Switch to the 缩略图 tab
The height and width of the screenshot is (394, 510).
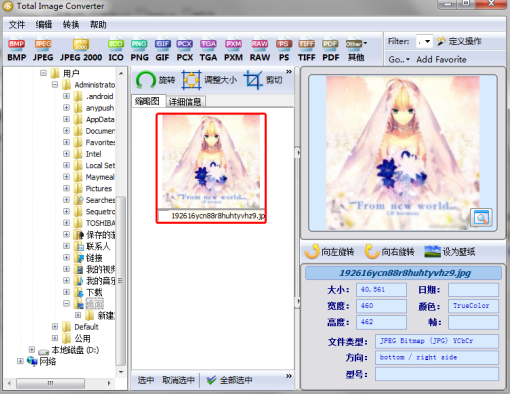click(147, 101)
